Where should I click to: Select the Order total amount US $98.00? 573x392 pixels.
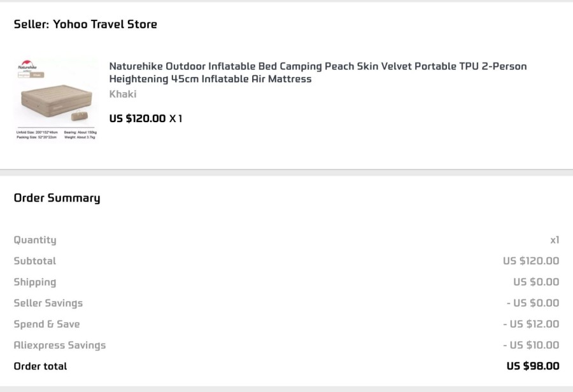pos(533,366)
